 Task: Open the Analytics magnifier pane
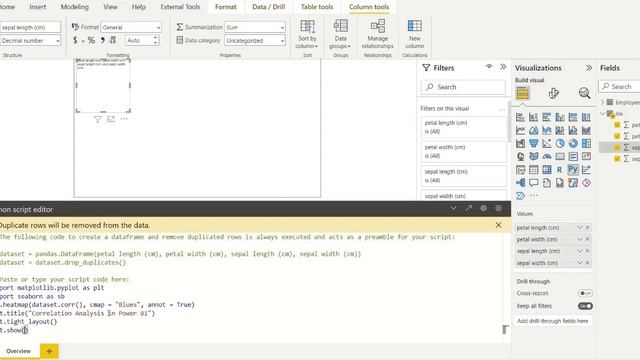click(584, 93)
